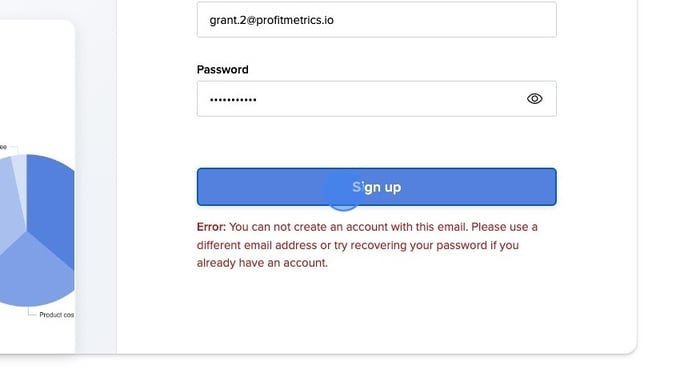
Task: Click the "different email address" error text
Action: 257,245
